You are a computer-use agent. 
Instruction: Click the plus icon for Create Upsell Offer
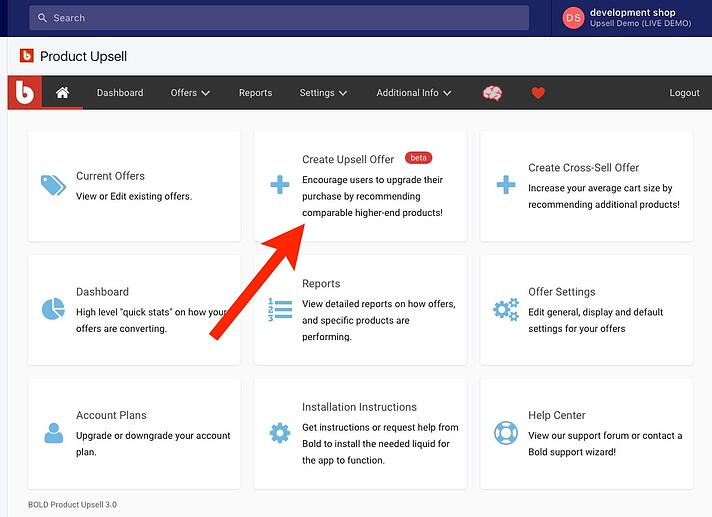(x=280, y=185)
